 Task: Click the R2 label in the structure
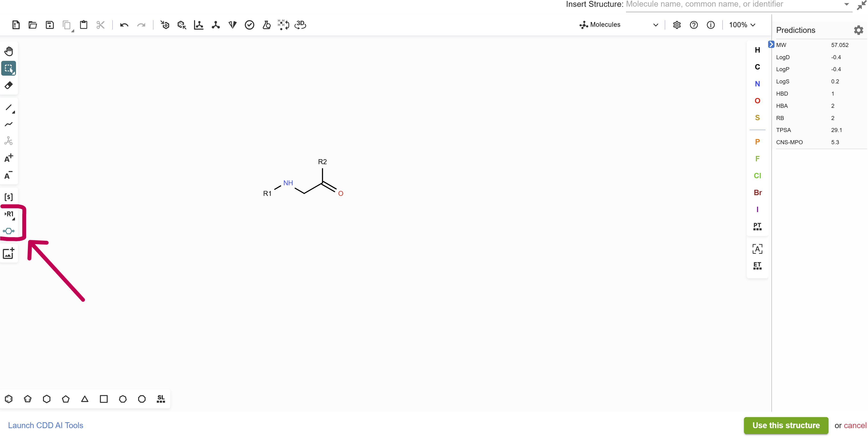coord(322,162)
